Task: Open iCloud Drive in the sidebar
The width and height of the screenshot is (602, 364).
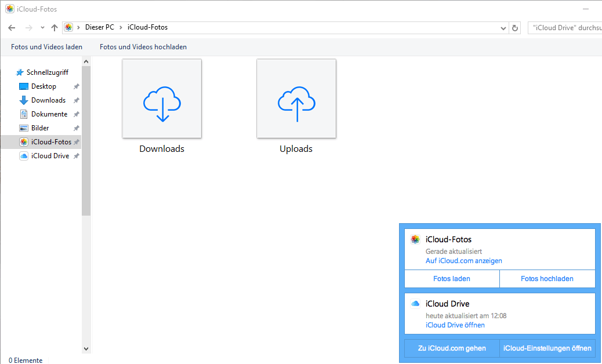Action: coord(50,156)
